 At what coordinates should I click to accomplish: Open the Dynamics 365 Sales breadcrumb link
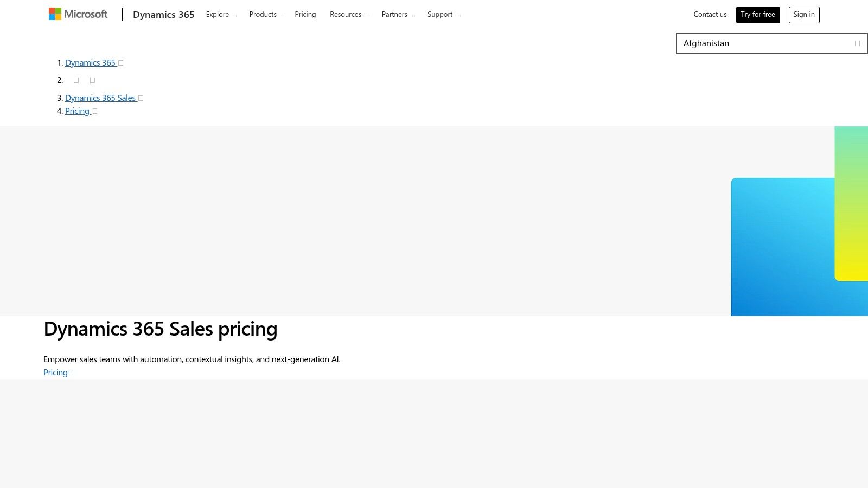coord(101,98)
